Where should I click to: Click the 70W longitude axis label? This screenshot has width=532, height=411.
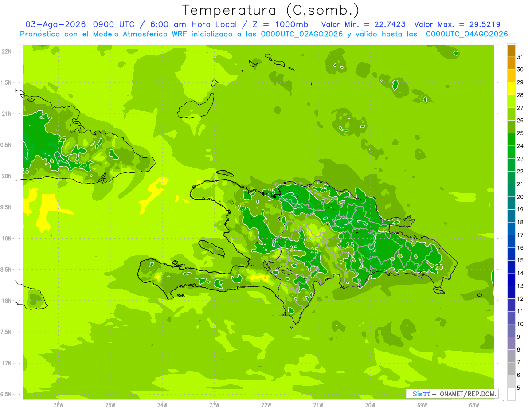pyautogui.click(x=370, y=405)
